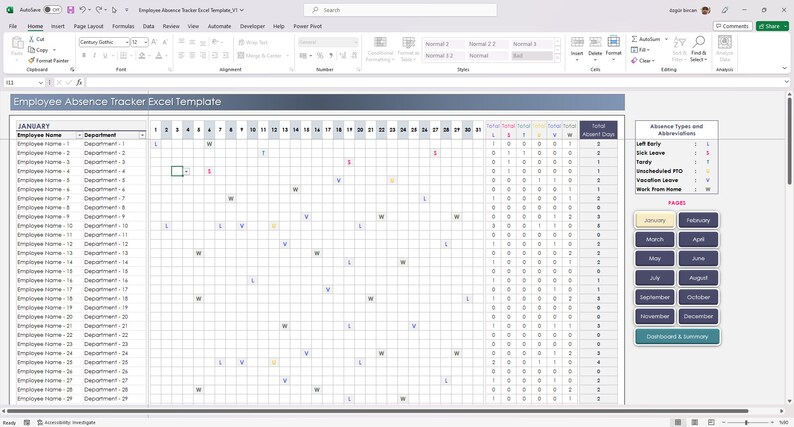Image resolution: width=794 pixels, height=427 pixels.
Task: Switch to the Insert tab
Action: point(57,26)
